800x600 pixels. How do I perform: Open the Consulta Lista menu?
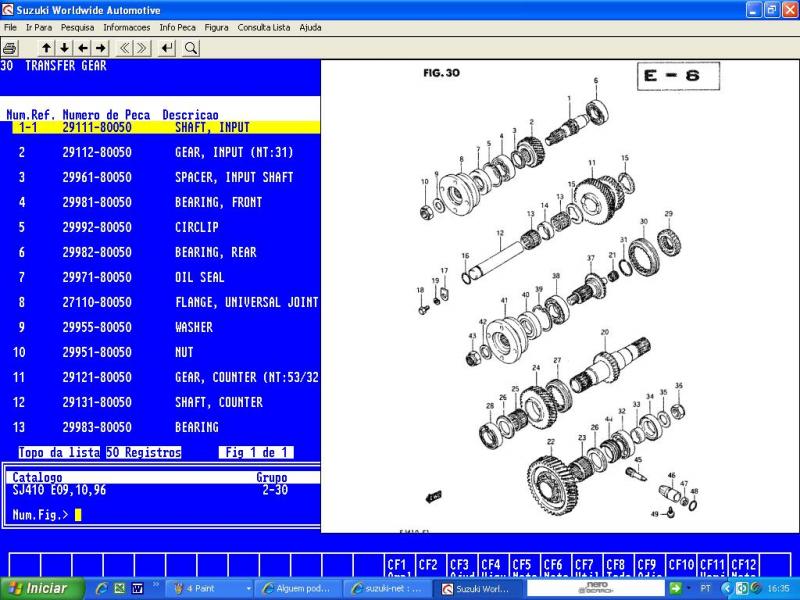(263, 27)
